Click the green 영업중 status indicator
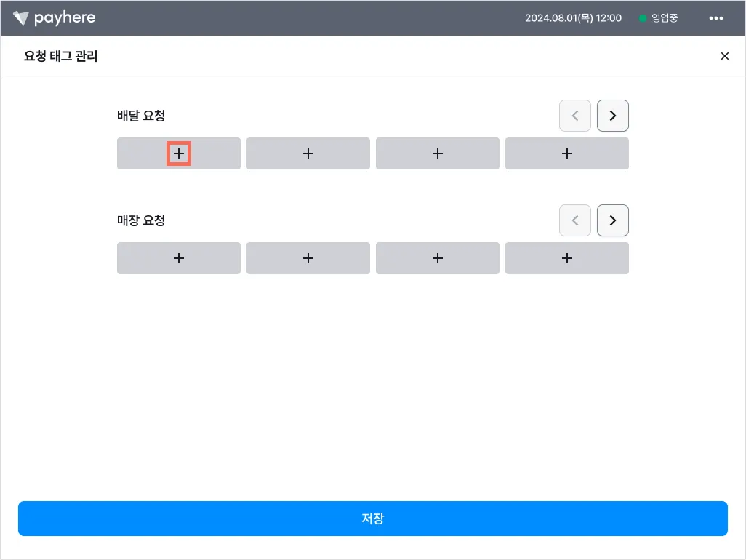The image size is (746, 560). [659, 18]
